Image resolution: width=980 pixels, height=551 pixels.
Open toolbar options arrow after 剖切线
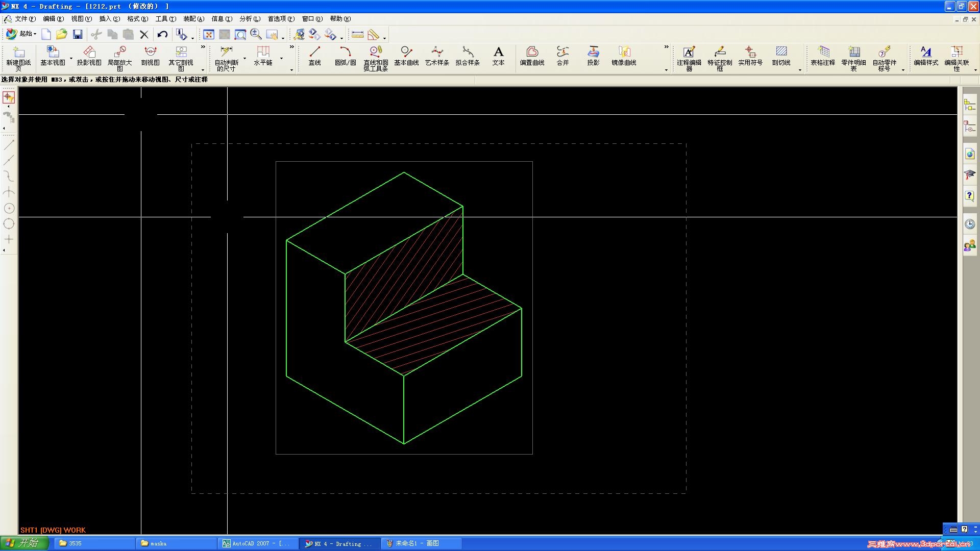[800, 70]
